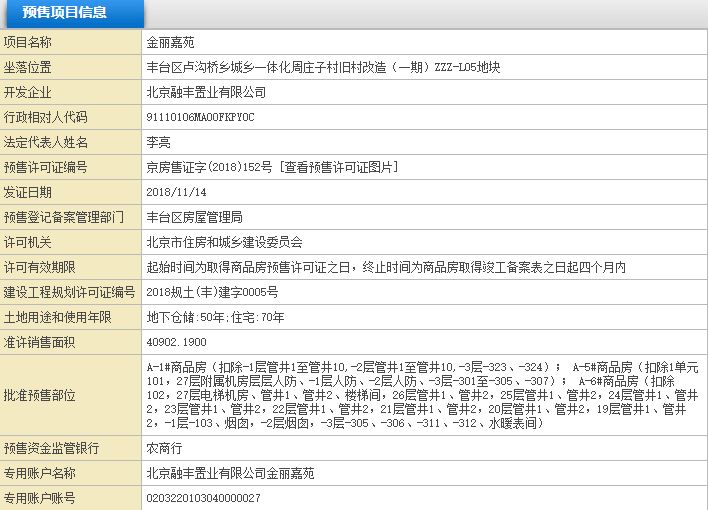Click the 预售资金监管银行 label
This screenshot has height=510, width=709.
[x=51, y=449]
